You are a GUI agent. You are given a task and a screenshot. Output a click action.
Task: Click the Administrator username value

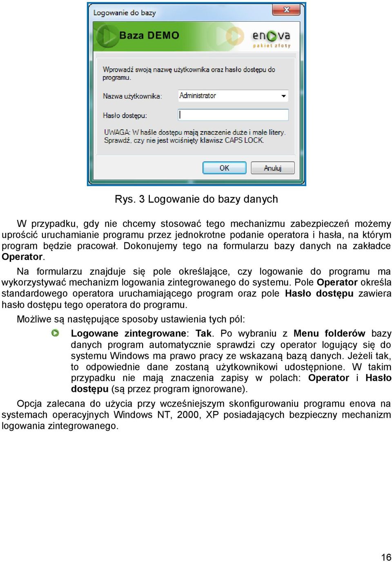(x=198, y=96)
